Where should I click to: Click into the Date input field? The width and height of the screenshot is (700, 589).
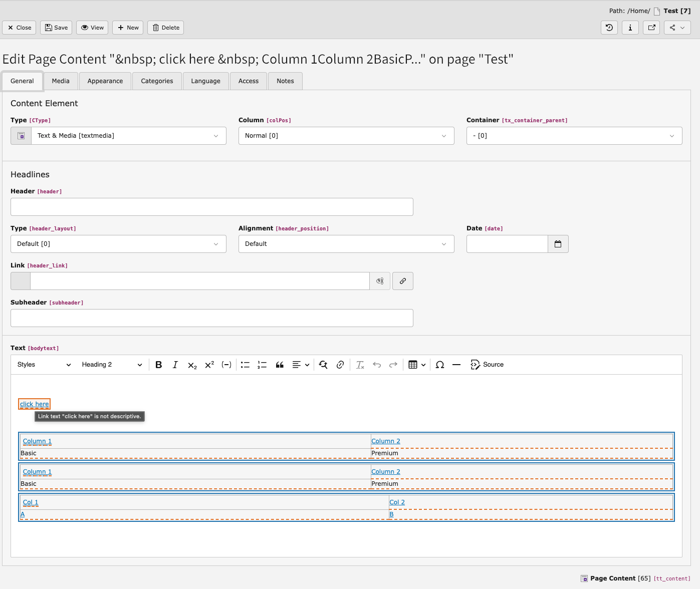click(507, 244)
